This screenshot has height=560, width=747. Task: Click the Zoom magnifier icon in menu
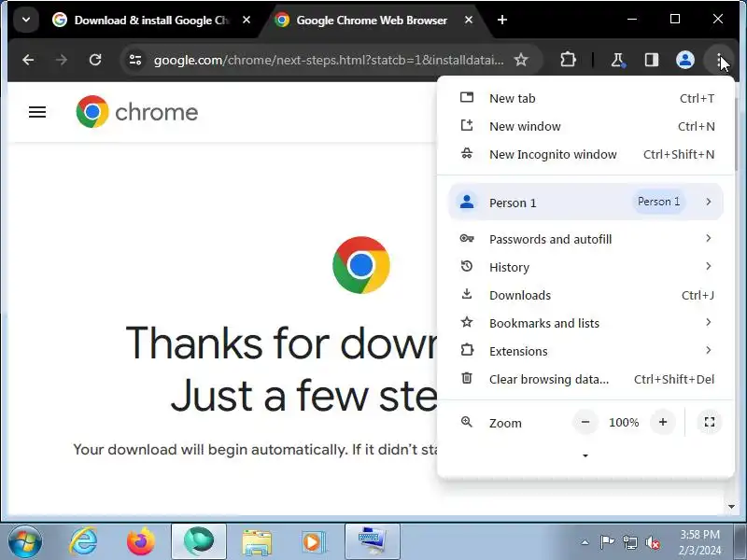[x=467, y=422]
